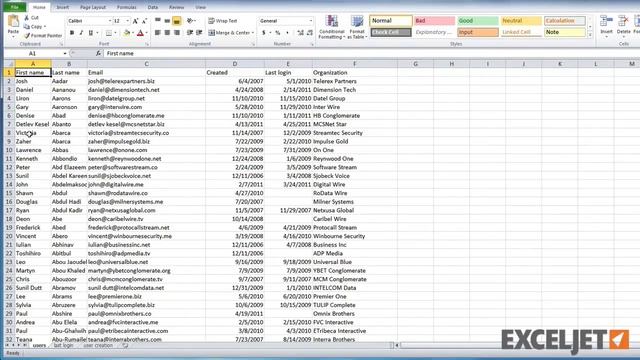
Task: Switch to the user creation sheet
Action: [x=98, y=346]
